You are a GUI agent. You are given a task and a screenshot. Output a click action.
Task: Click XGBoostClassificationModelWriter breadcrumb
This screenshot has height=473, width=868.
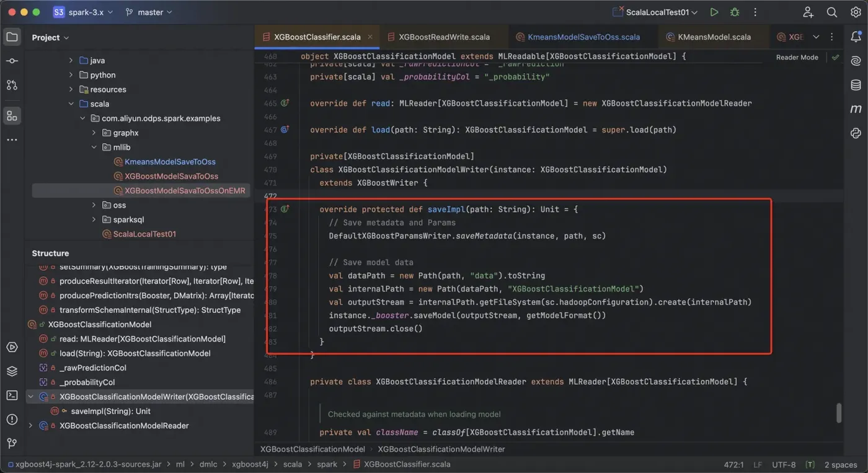pos(441,449)
